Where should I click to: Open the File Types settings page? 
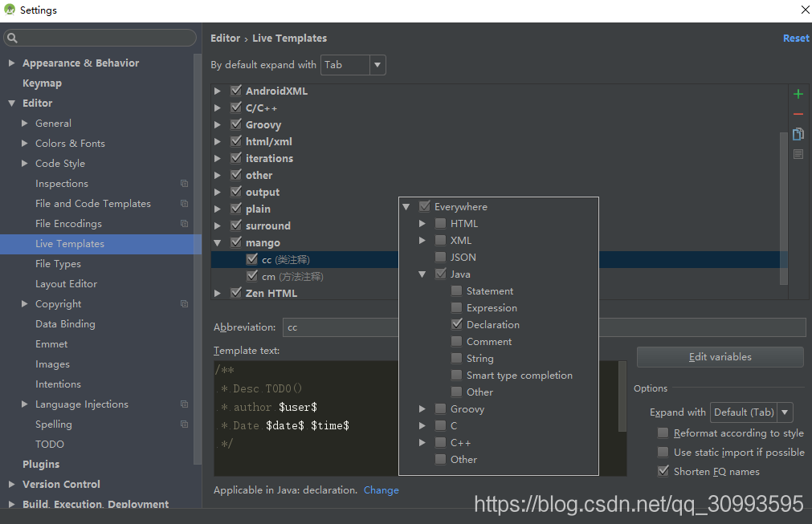pos(58,264)
